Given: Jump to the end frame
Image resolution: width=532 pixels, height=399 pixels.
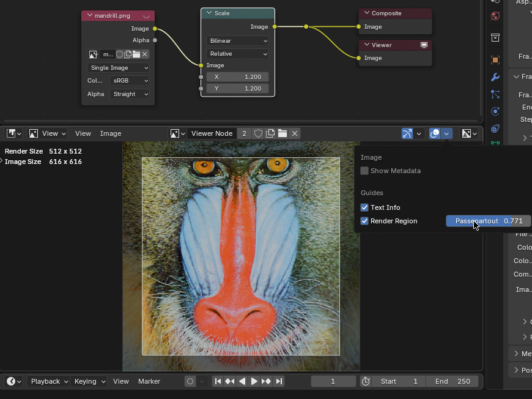Looking at the screenshot, I should 279,381.
